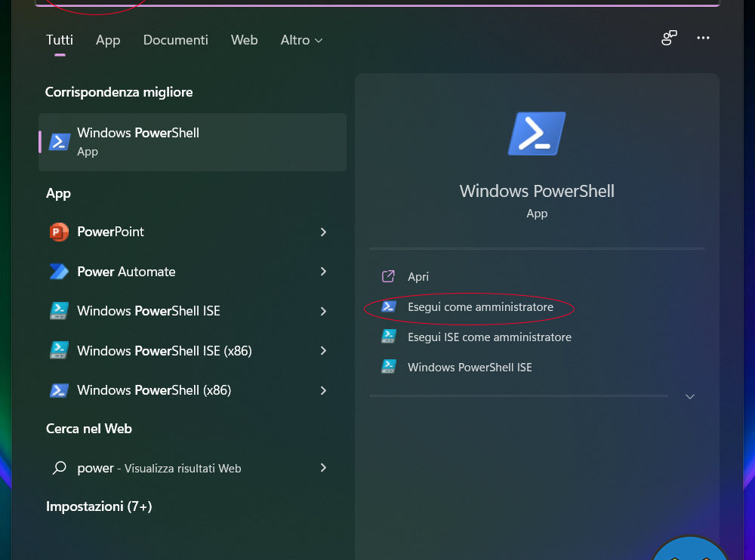Switch to the Web tab
Screen dimensions: 755x560
244,40
